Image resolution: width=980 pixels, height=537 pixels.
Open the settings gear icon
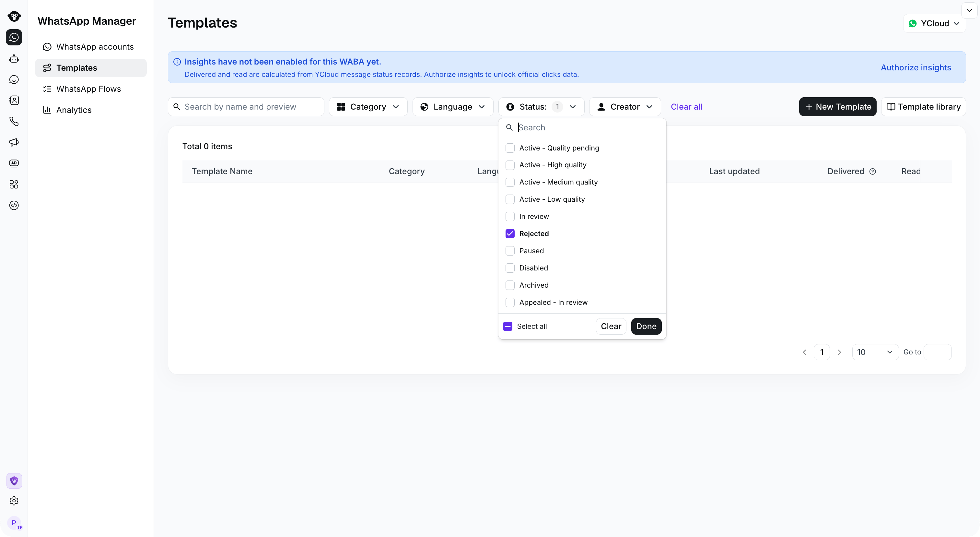(x=14, y=501)
